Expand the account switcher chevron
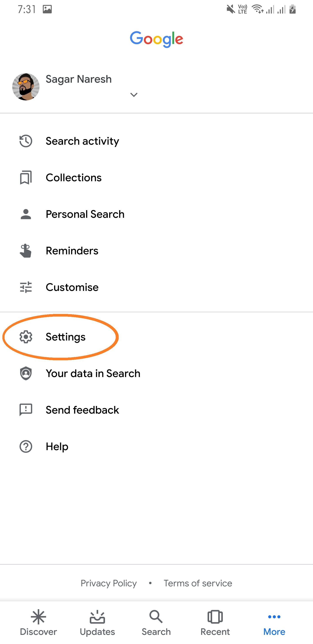Screen dimensions: 313x644 click(134, 95)
